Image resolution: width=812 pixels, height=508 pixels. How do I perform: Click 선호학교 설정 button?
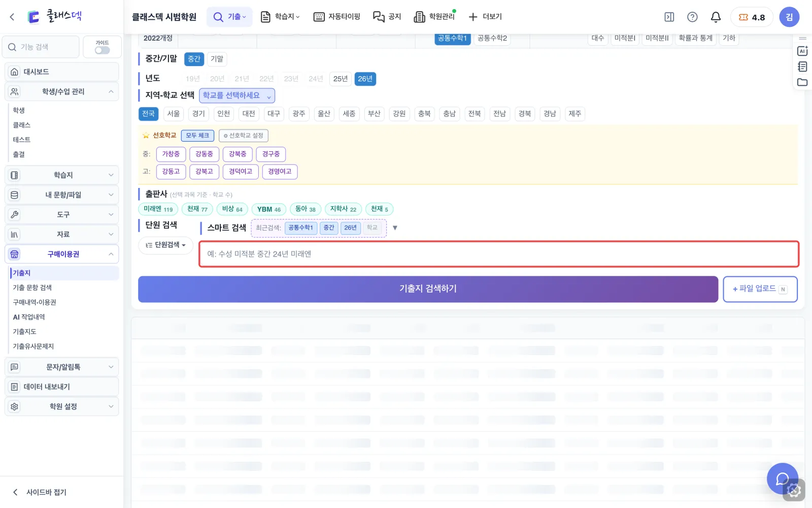(244, 136)
